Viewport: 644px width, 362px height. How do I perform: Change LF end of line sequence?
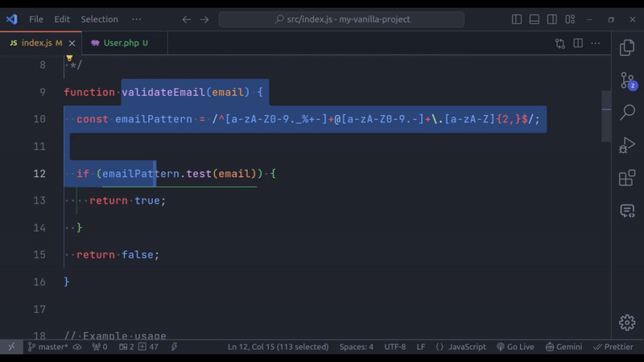pos(420,347)
